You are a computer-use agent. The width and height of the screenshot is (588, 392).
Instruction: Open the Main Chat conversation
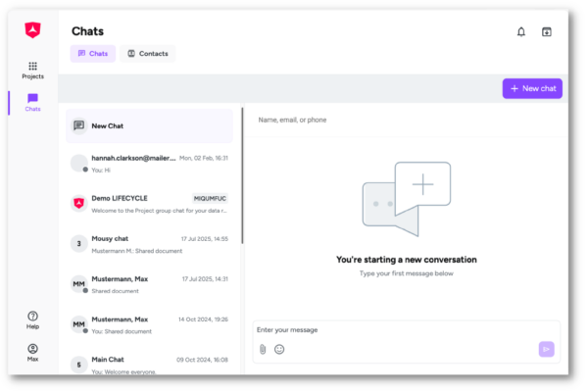[x=150, y=364]
